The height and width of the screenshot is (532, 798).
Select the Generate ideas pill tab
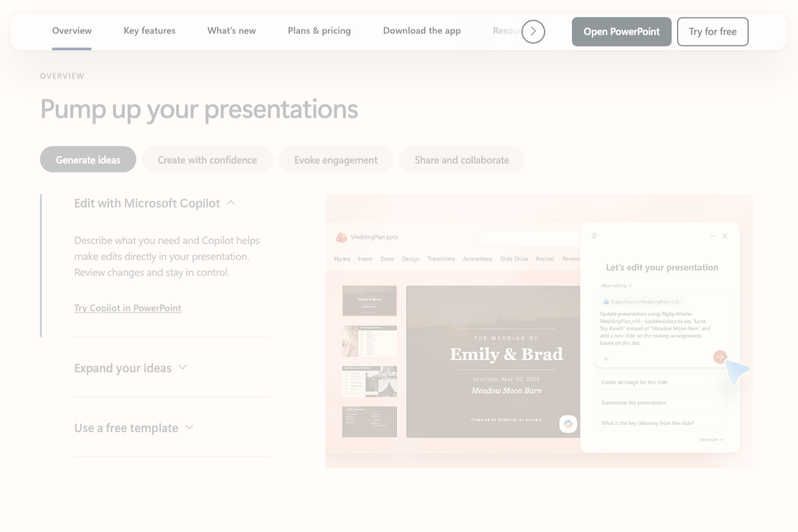(88, 160)
